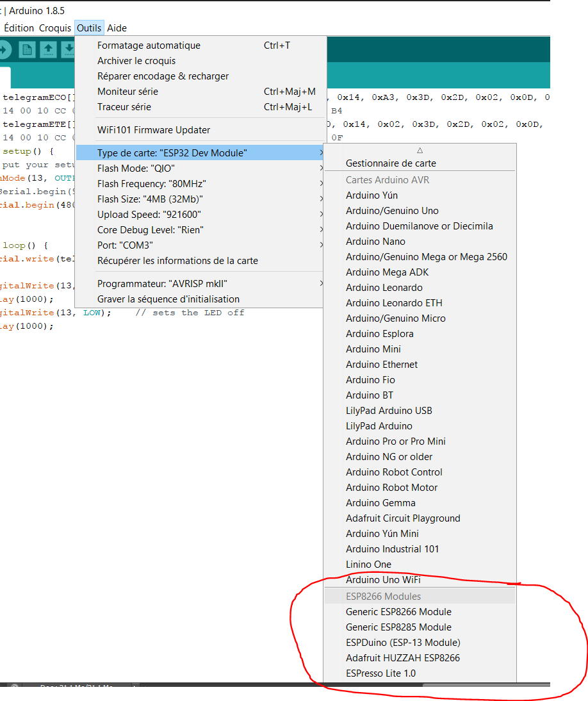588x701 pixels.
Task: Select Arduino/Genuino Uno board
Action: click(392, 211)
